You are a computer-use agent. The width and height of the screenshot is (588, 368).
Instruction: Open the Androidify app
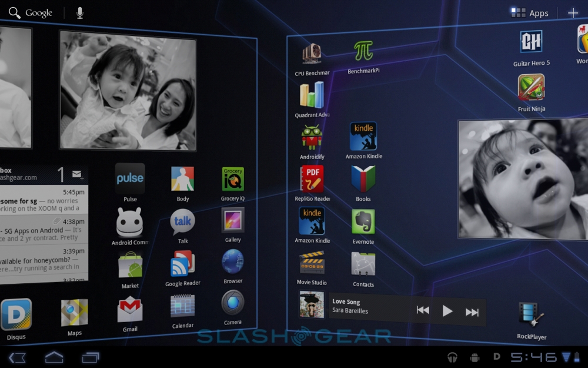[x=312, y=138]
